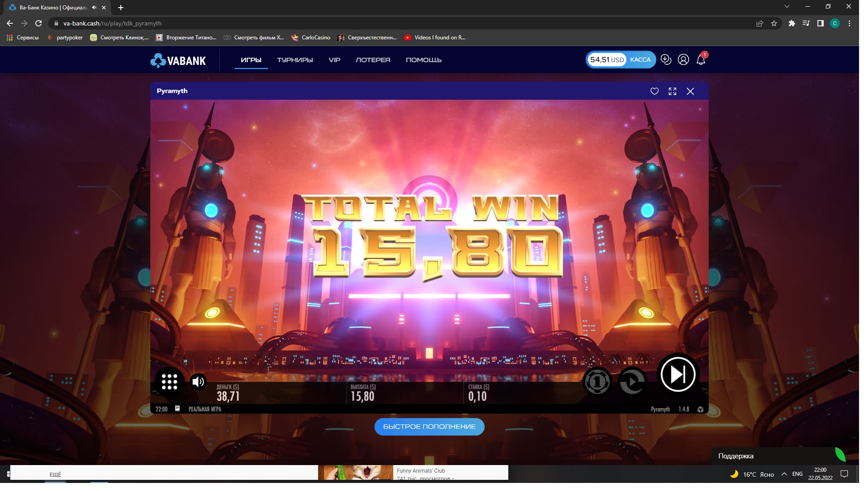Open notifications bell icon
The width and height of the screenshot is (868, 491).
[701, 60]
